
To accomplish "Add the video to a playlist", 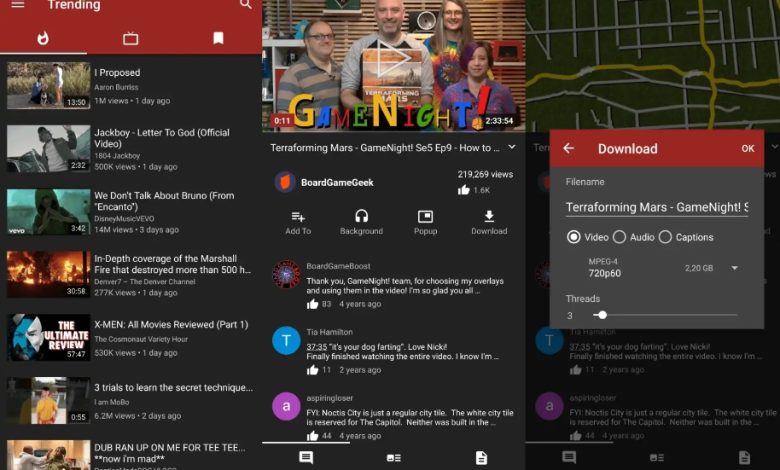I will click(298, 222).
